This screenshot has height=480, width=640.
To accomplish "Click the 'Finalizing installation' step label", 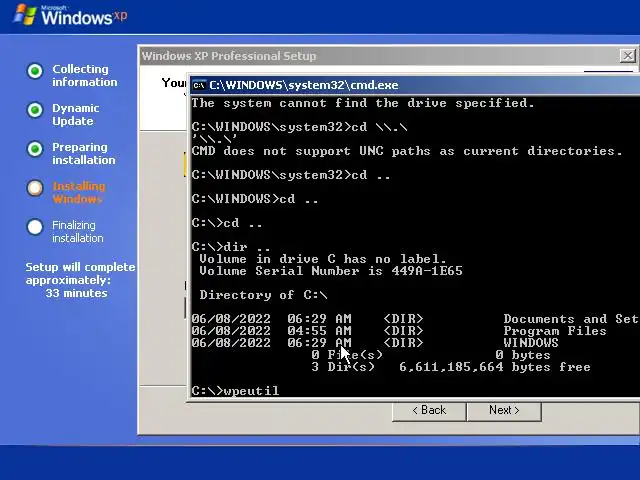I will pos(78,231).
